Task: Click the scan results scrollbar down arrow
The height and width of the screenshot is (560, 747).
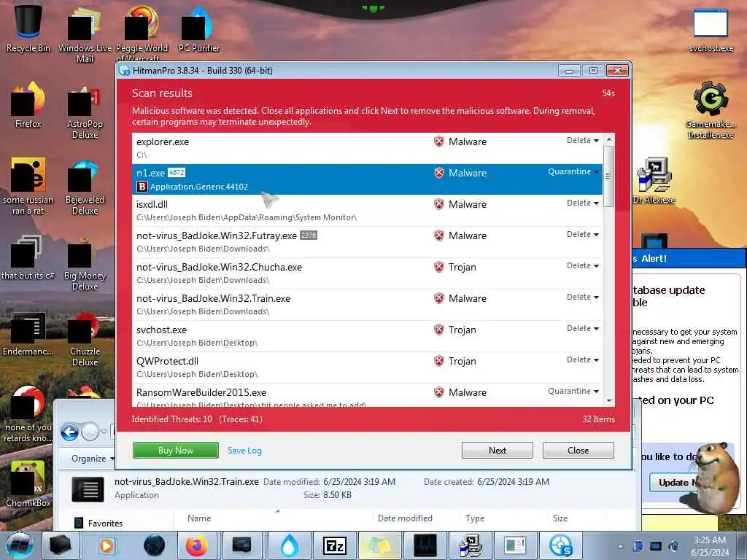Action: pos(609,401)
